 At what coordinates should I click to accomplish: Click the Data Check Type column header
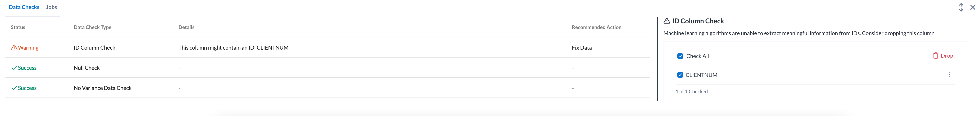point(92,27)
